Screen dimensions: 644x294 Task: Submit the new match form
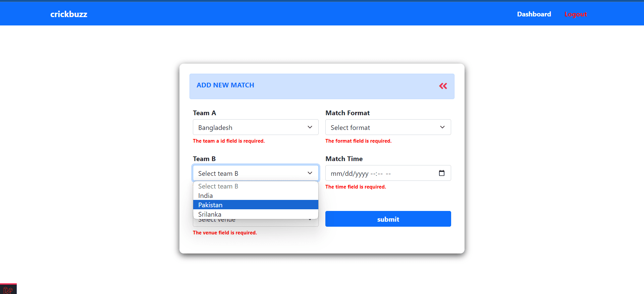tap(388, 219)
